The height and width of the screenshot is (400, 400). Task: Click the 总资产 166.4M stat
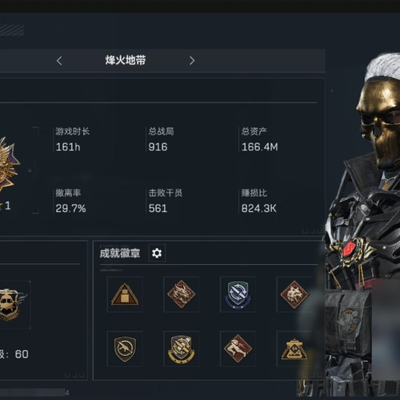[x=260, y=139]
